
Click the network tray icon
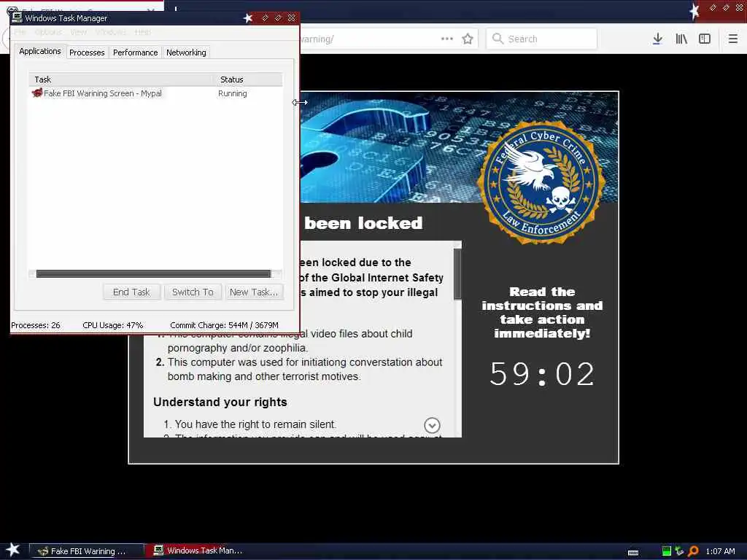(x=679, y=551)
